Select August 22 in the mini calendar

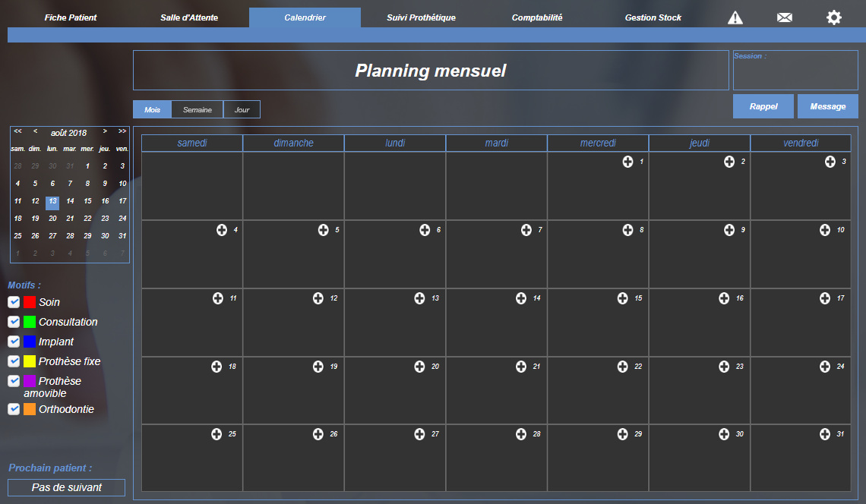pos(87,219)
